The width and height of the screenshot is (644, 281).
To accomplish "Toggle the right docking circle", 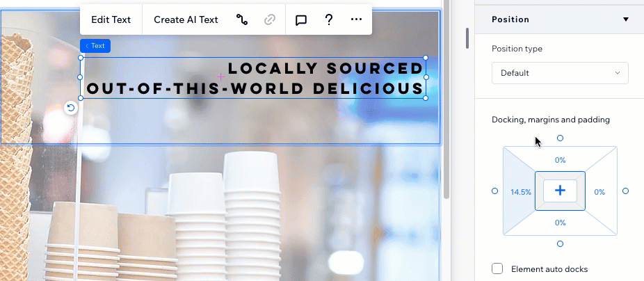I will click(x=625, y=191).
